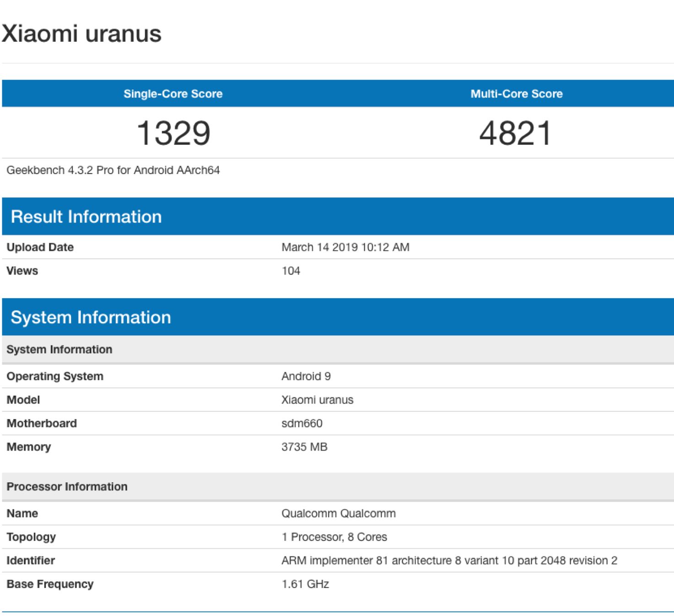This screenshot has width=674, height=616.
Task: Click the views count 104
Action: pos(291,271)
